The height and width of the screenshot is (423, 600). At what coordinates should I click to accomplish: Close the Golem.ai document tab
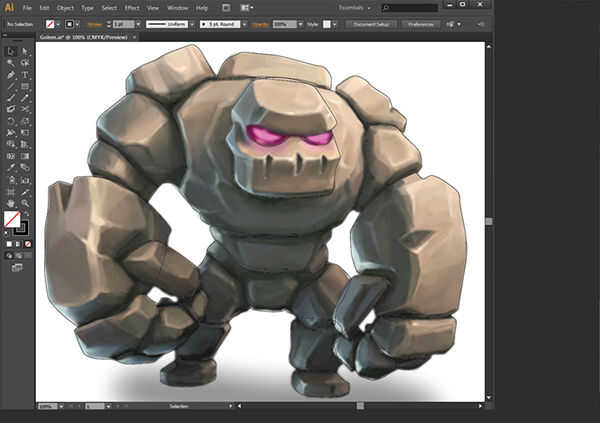(x=134, y=37)
